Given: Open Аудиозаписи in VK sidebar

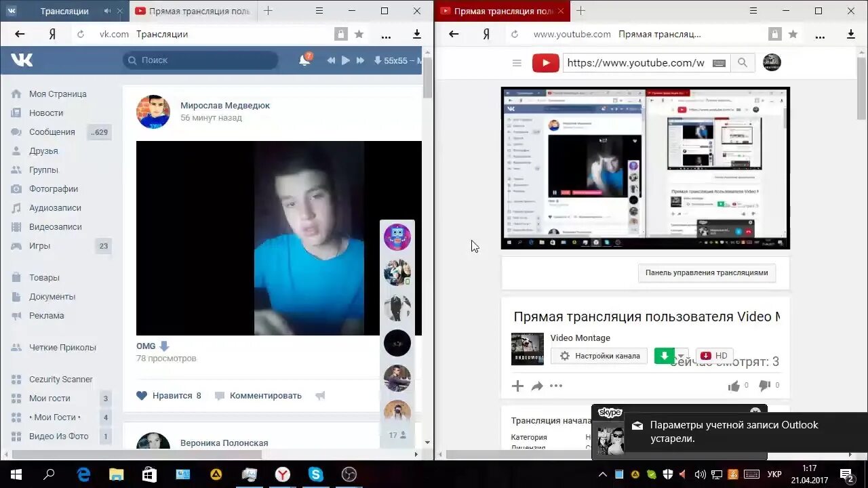Looking at the screenshot, I should pos(55,208).
